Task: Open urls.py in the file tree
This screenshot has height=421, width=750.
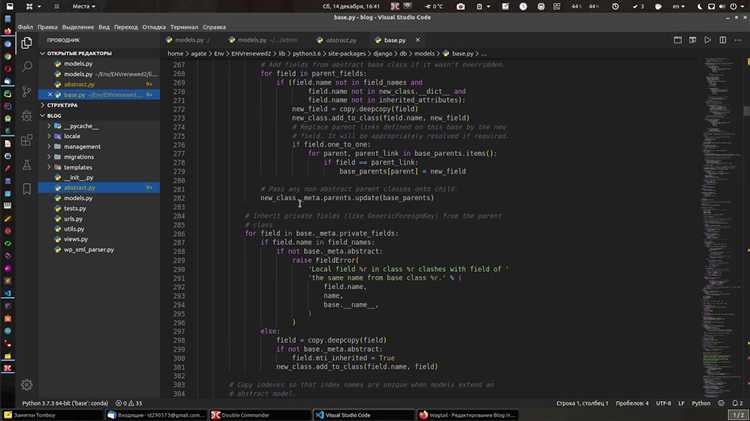Action: coord(73,219)
